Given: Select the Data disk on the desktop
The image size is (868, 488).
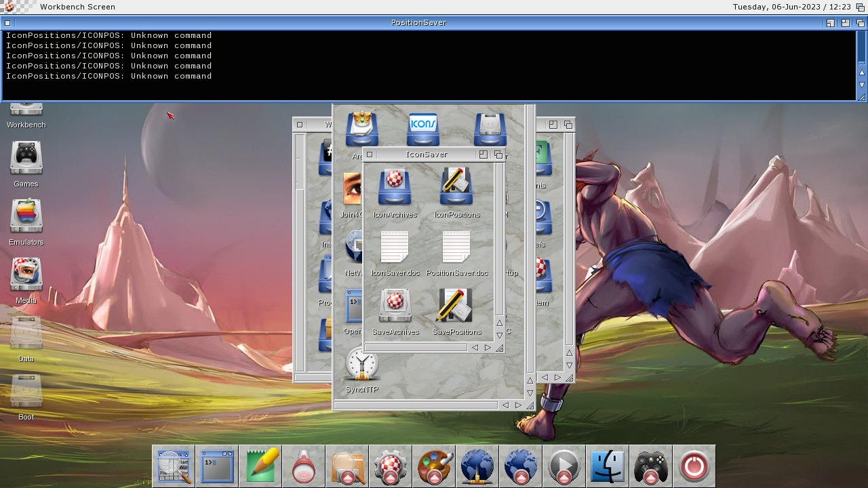Looking at the screenshot, I should coord(26,333).
